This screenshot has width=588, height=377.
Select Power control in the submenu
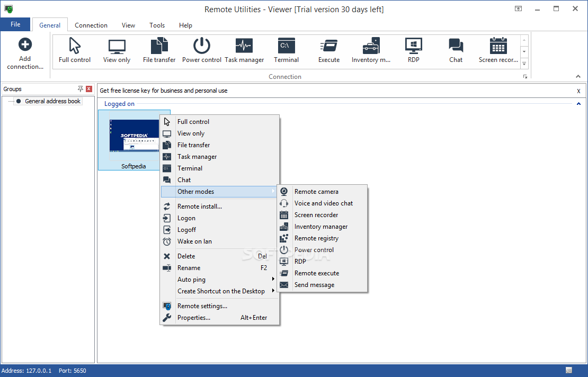click(322, 249)
